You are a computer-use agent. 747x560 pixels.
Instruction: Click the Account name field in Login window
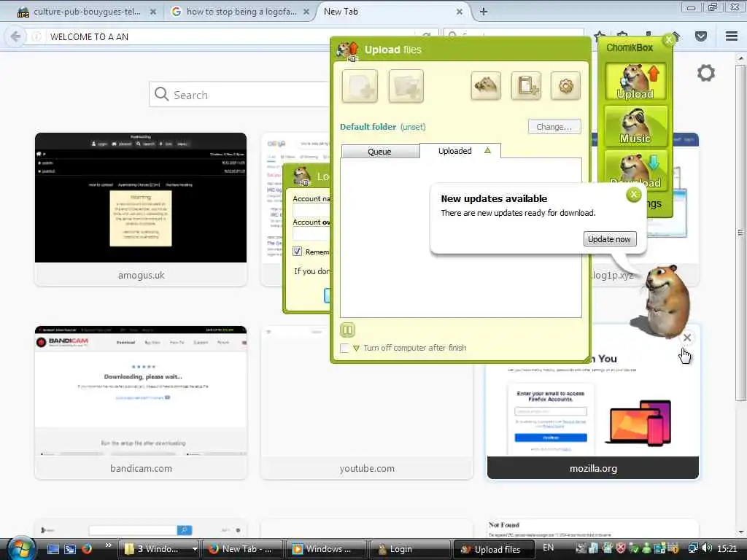311,211
